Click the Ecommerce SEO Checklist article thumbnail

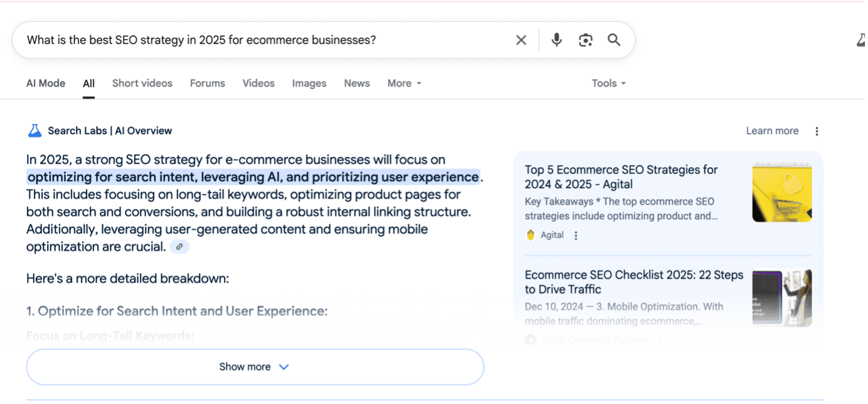pos(782,298)
